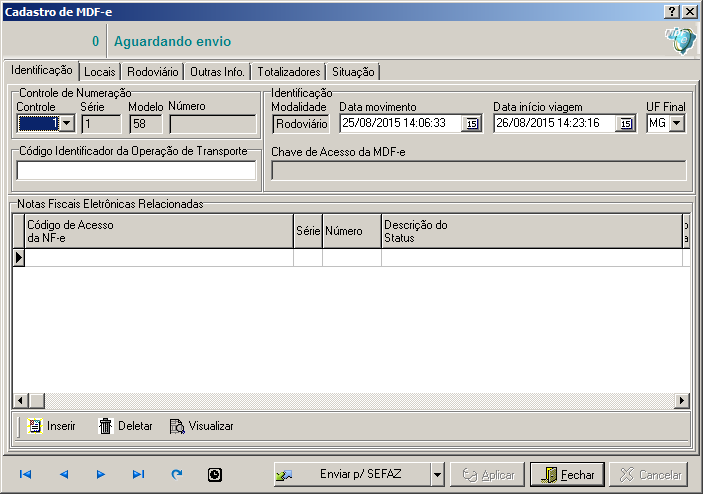Click the black square icon beside refresh
This screenshot has width=703, height=494.
[214, 474]
